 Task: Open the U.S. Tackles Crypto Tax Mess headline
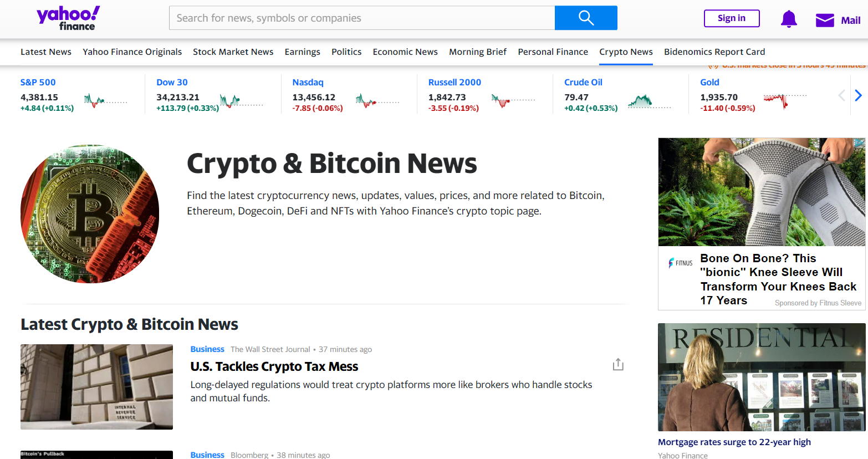point(274,366)
